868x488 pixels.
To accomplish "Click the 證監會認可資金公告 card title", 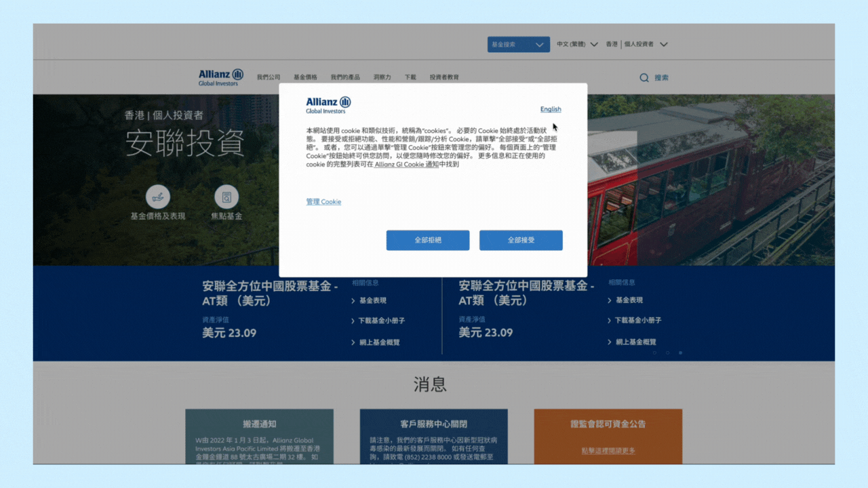I will click(x=608, y=424).
